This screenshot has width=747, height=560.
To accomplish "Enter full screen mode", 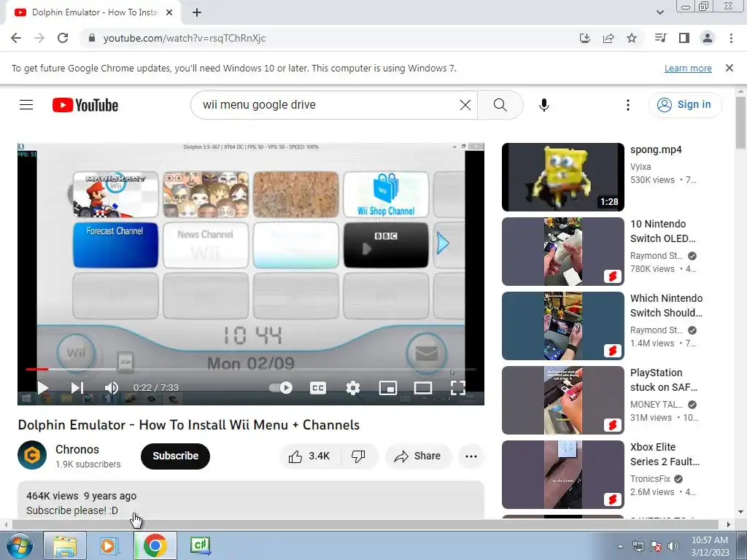I will pos(458,388).
